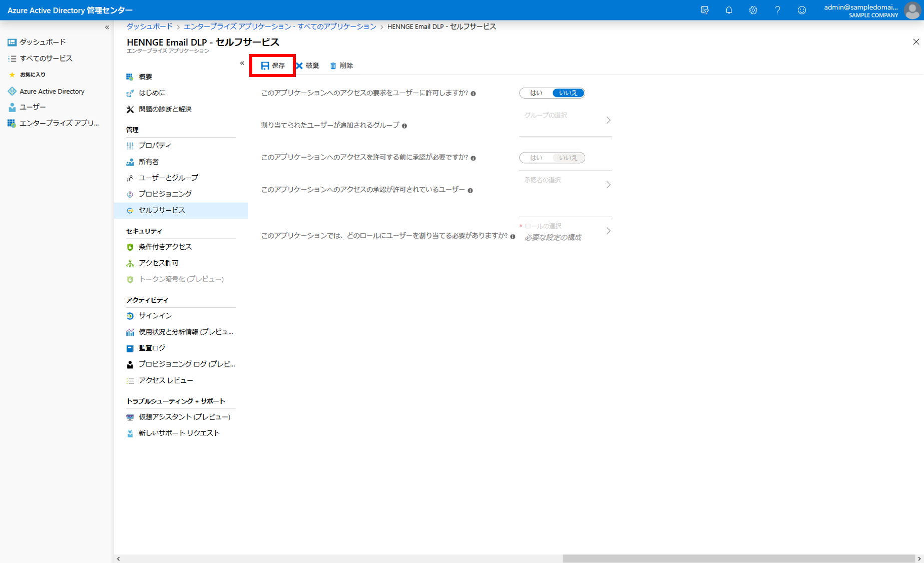Set user access request toggle to いいえ

[568, 93]
